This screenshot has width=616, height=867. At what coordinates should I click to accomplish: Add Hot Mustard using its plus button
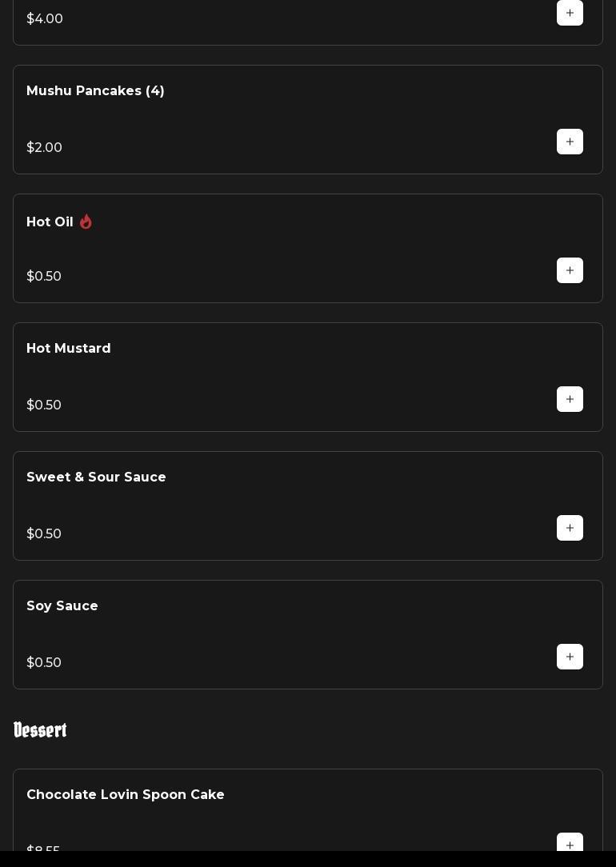570,399
